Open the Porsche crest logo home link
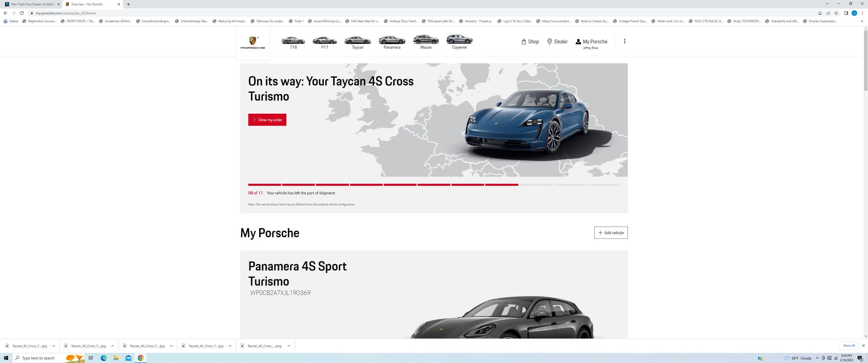868x363 pixels. [252, 43]
